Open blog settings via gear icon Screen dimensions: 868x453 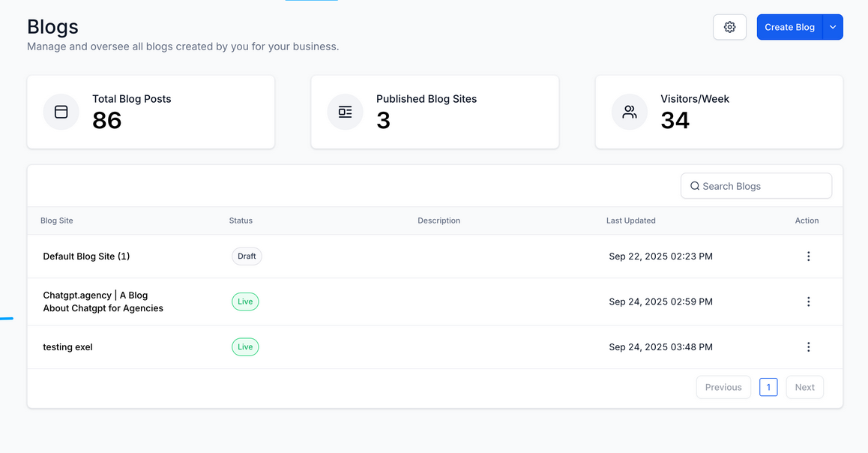coord(729,27)
